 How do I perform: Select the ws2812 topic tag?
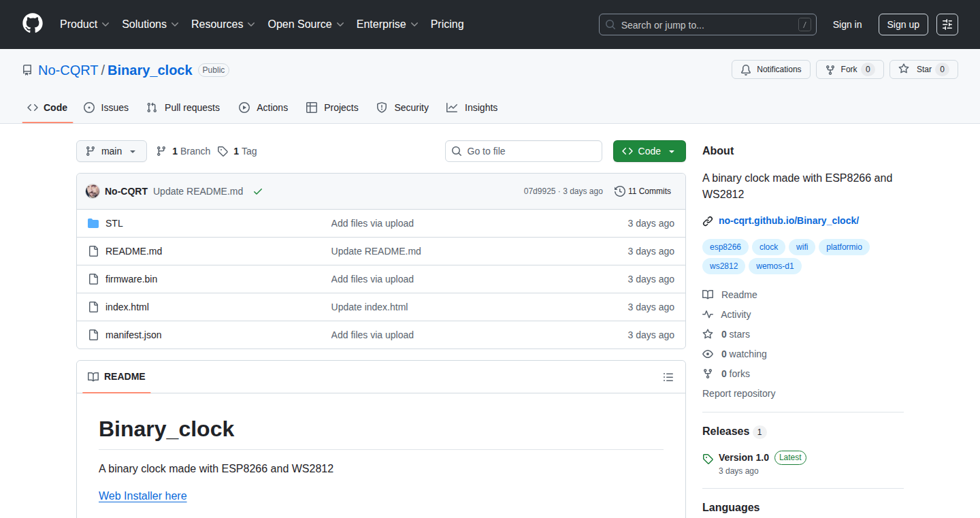724,266
